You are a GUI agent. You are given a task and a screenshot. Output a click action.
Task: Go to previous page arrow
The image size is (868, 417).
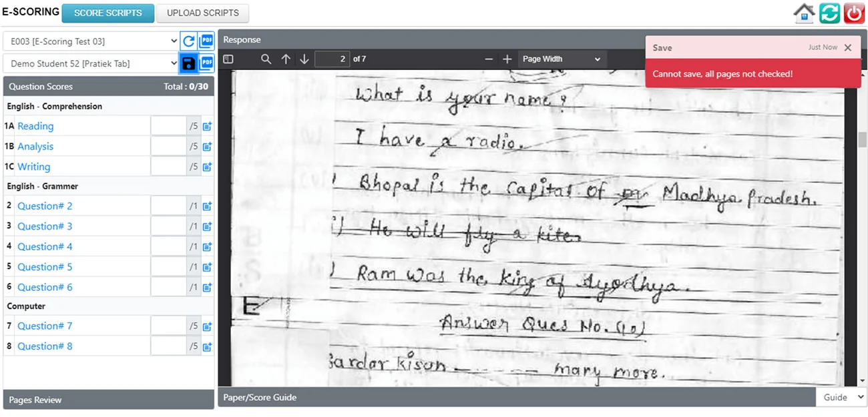click(286, 59)
